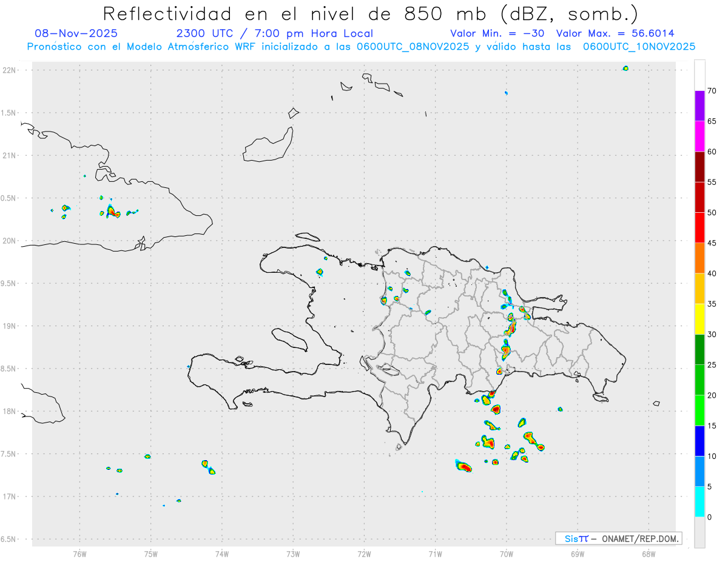Click the colorbar '35' scale value
Image resolution: width=728 pixels, height=562 pixels.
click(x=712, y=304)
